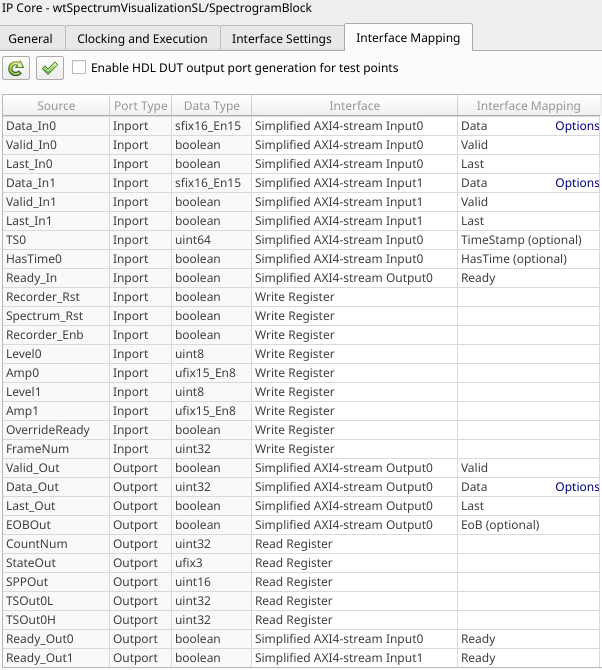Open Interface dropdown for Ready_Out1 row
The width and height of the screenshot is (602, 670).
[x=354, y=658]
